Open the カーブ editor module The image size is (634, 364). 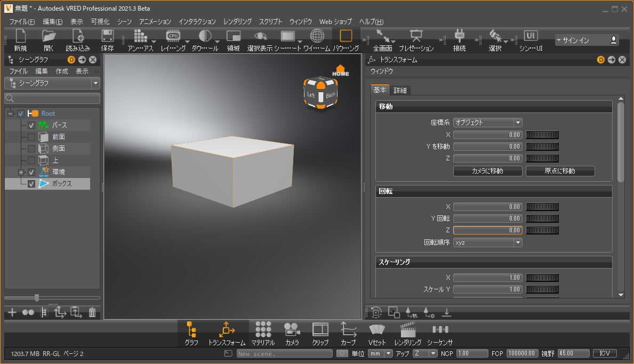click(x=348, y=334)
